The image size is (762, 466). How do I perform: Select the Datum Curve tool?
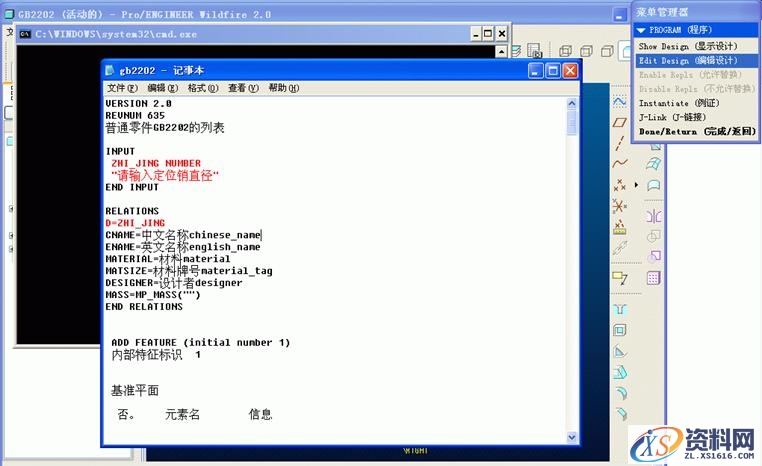pyautogui.click(x=619, y=163)
